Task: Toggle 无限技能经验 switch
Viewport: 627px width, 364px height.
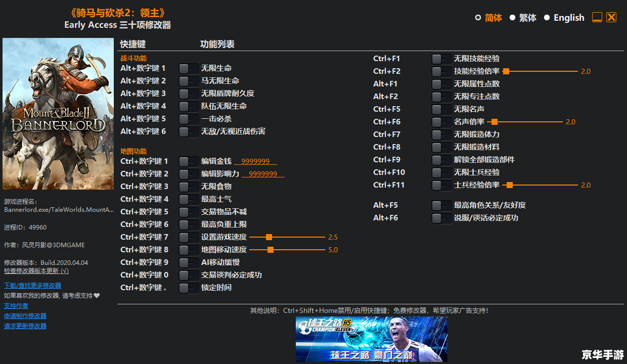Action: pos(441,59)
